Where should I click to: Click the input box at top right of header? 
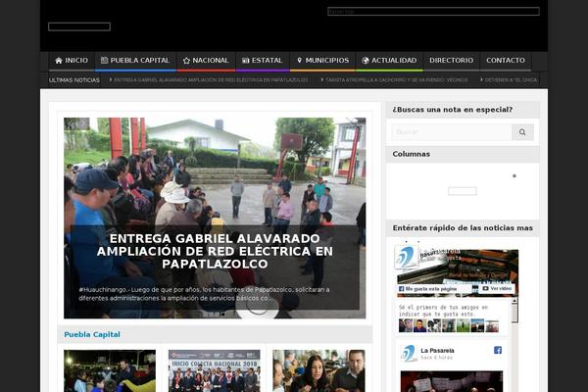(433, 11)
